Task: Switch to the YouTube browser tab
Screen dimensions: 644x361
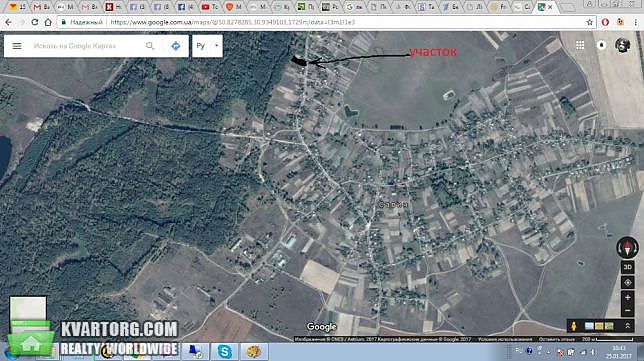Action: coord(210,7)
